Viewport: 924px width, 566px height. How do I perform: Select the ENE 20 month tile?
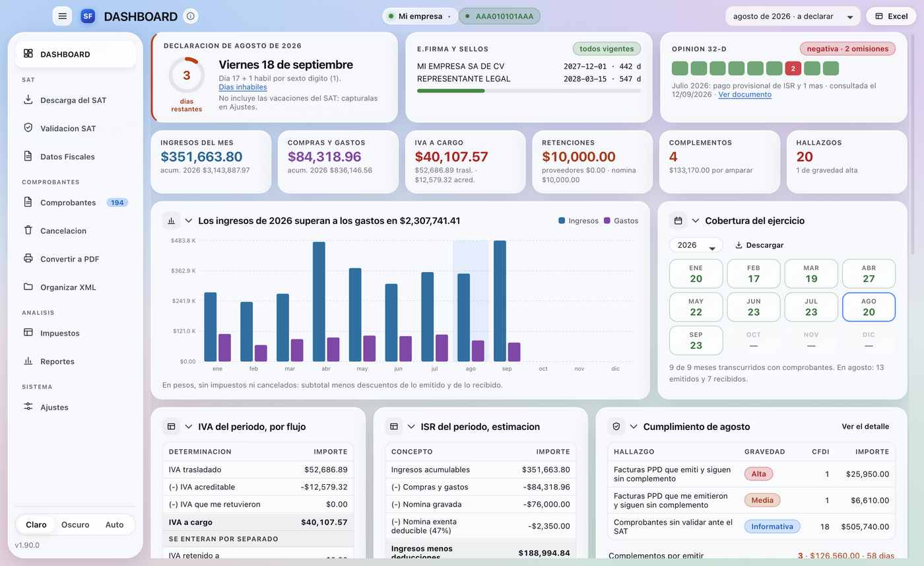point(696,273)
